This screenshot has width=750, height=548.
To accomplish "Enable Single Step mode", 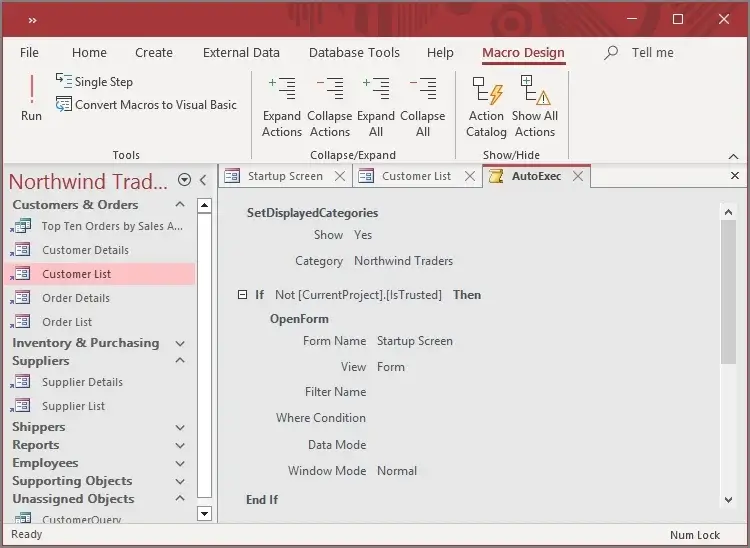I will click(x=94, y=82).
